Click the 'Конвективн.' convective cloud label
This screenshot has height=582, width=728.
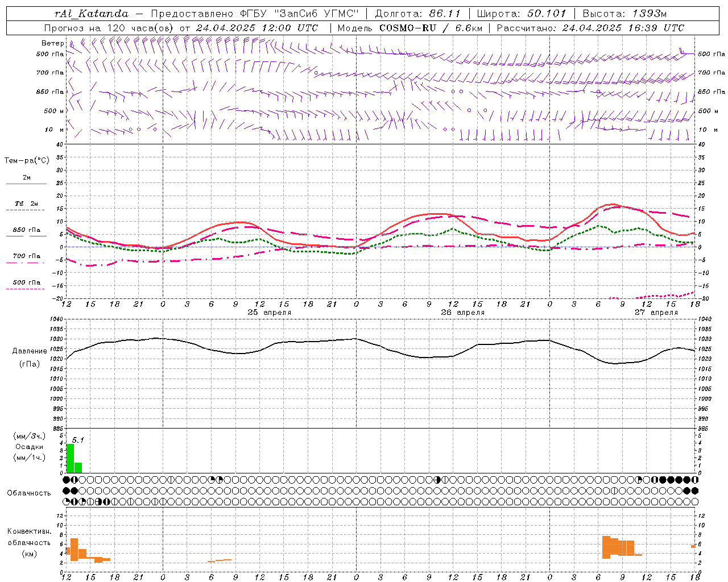click(x=29, y=531)
